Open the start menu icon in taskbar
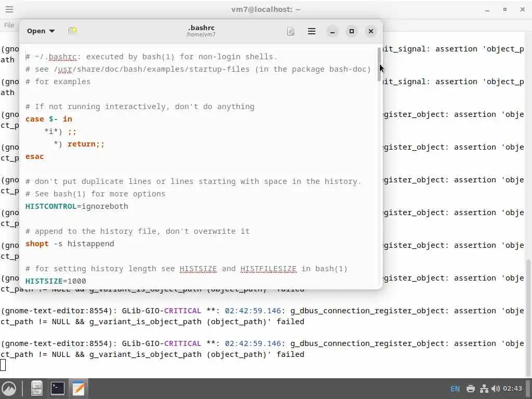 tap(9, 389)
